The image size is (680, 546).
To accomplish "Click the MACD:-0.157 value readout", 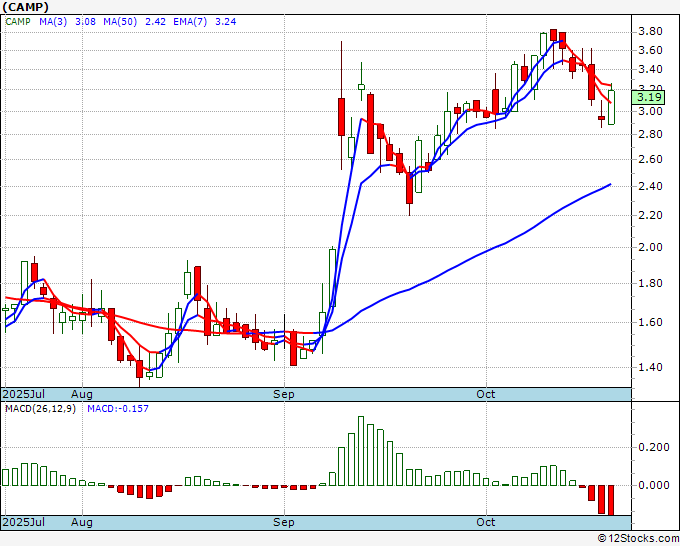I will click(x=118, y=409).
